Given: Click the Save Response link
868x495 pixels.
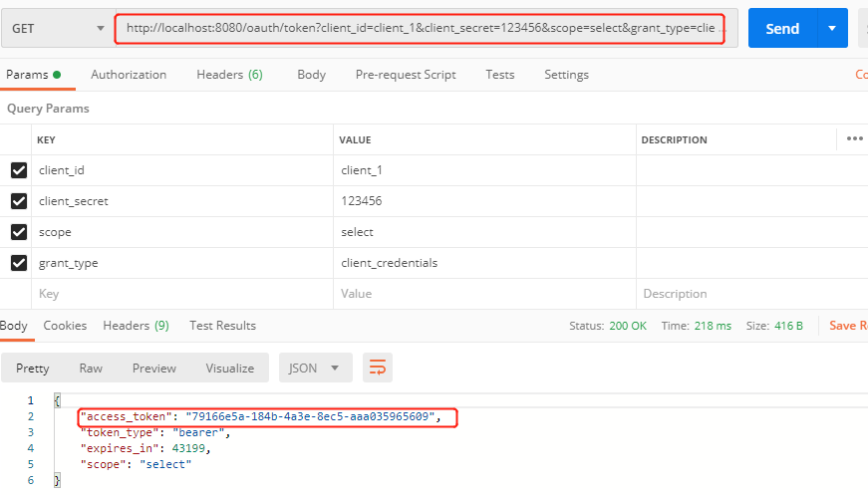Looking at the screenshot, I should click(848, 326).
